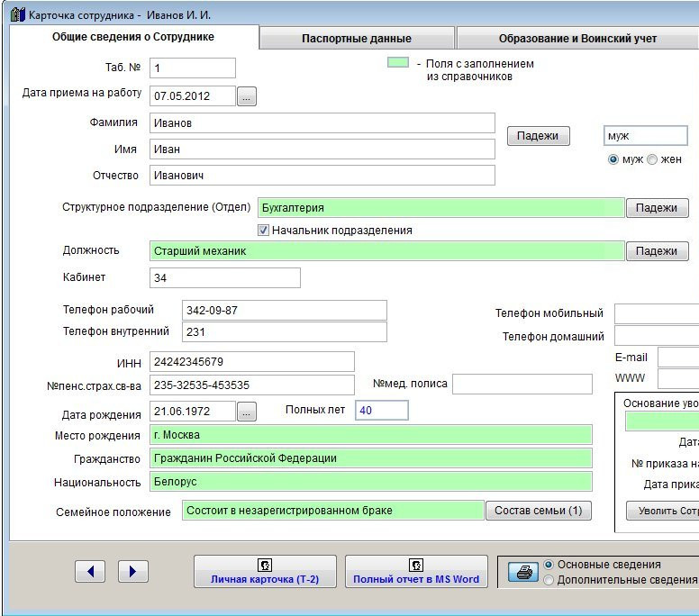Screen dimensions: 699x616
Task: Select the муж radio button
Action: [613, 159]
